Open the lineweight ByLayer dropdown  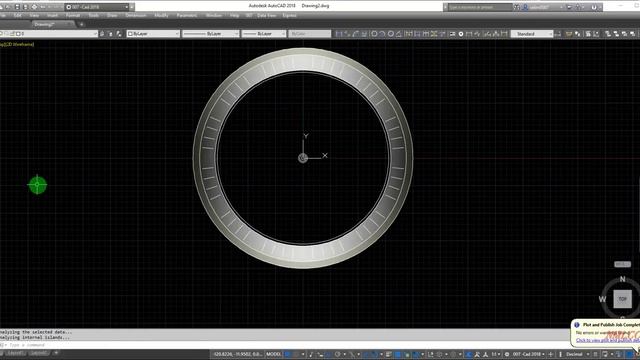(263, 34)
